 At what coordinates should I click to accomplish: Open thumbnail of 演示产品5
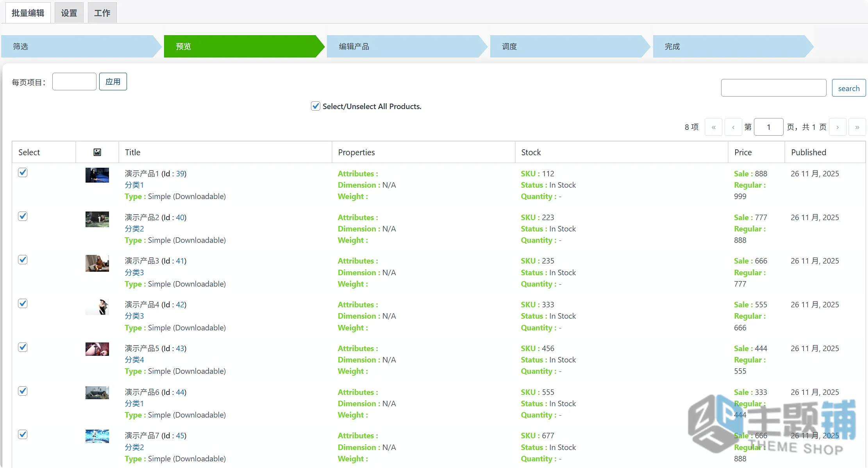click(x=97, y=349)
